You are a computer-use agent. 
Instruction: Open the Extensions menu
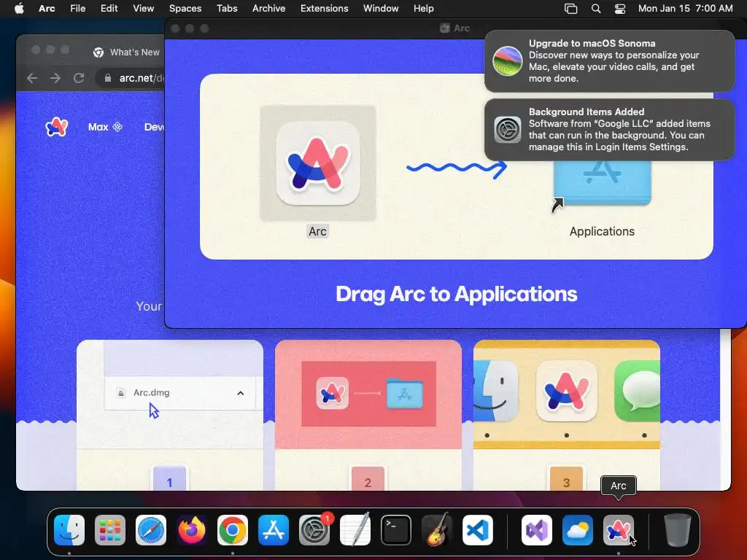325,9
